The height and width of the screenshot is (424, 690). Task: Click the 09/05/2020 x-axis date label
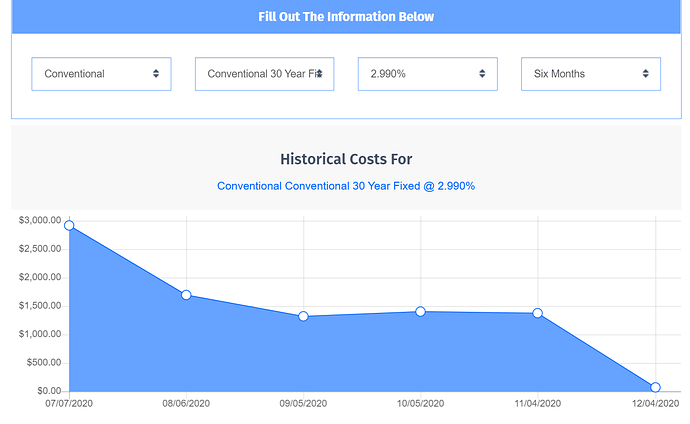pyautogui.click(x=303, y=403)
